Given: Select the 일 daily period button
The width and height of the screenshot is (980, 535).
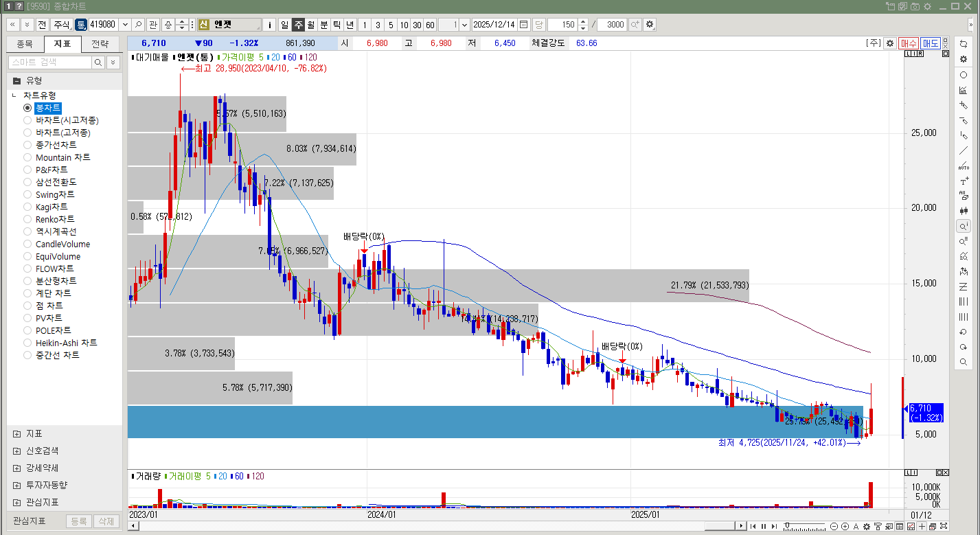Looking at the screenshot, I should click(x=284, y=25).
